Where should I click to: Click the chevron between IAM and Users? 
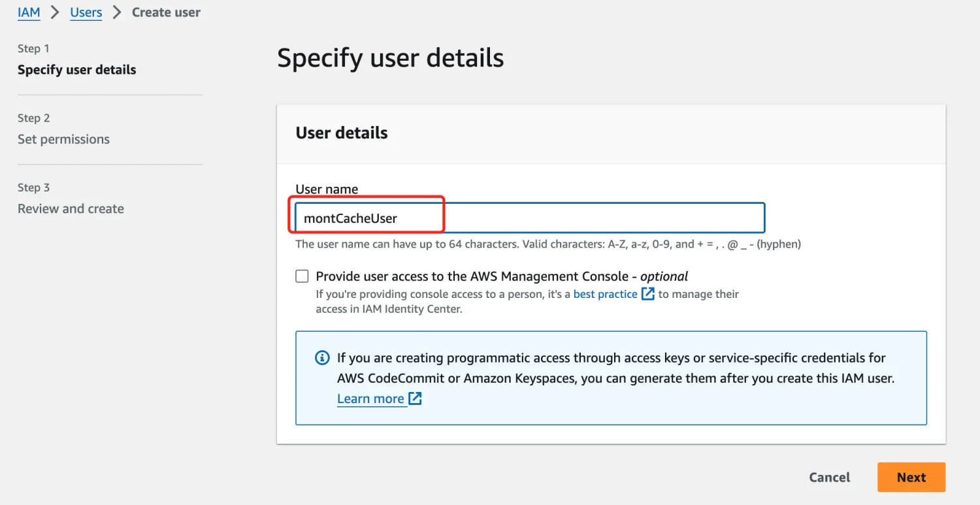pos(56,12)
